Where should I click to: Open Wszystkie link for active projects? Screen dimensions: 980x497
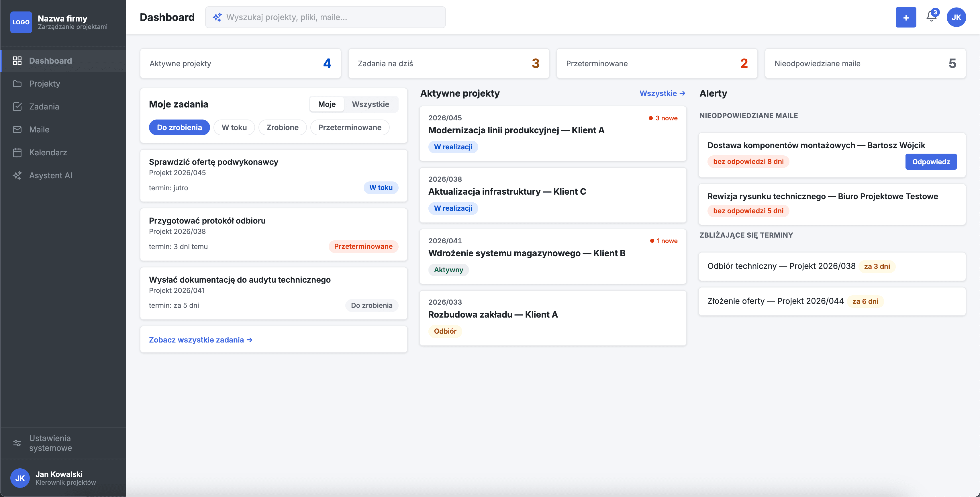point(662,93)
